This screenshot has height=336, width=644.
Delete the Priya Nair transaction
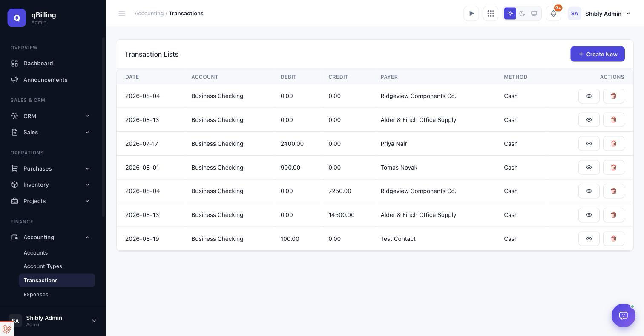click(614, 144)
